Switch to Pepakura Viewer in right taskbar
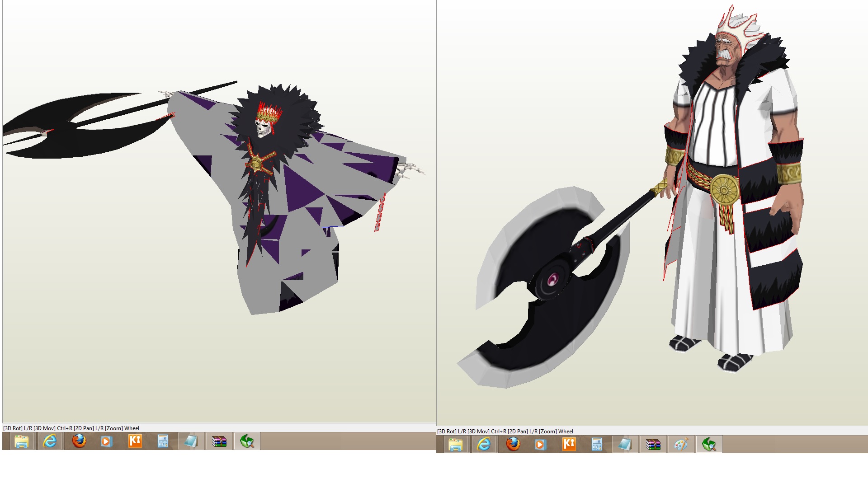 point(709,445)
